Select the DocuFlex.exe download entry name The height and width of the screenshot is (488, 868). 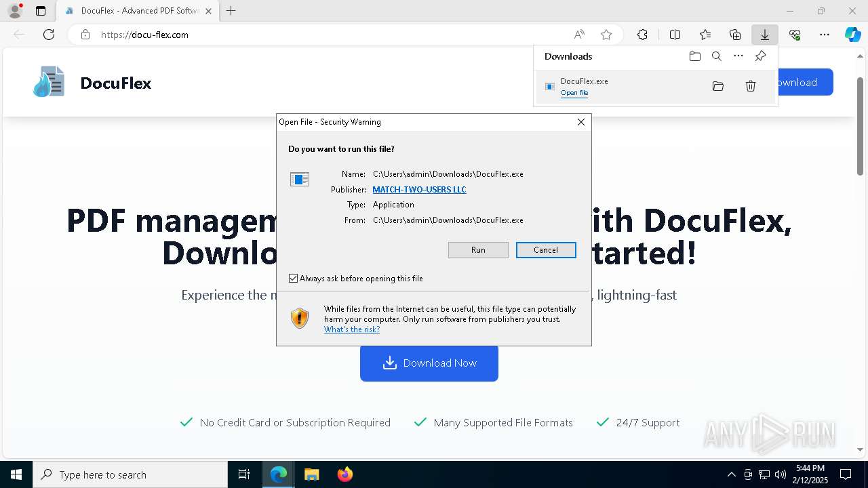[x=585, y=81]
